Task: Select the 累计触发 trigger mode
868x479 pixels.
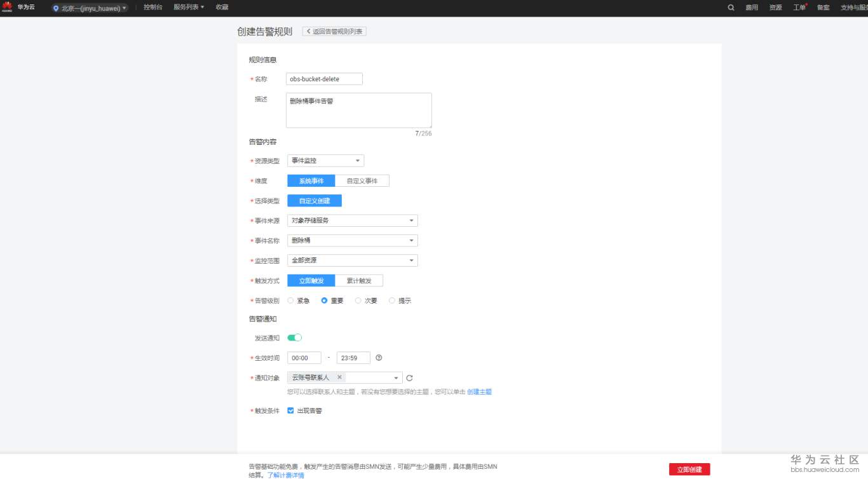Action: point(360,280)
